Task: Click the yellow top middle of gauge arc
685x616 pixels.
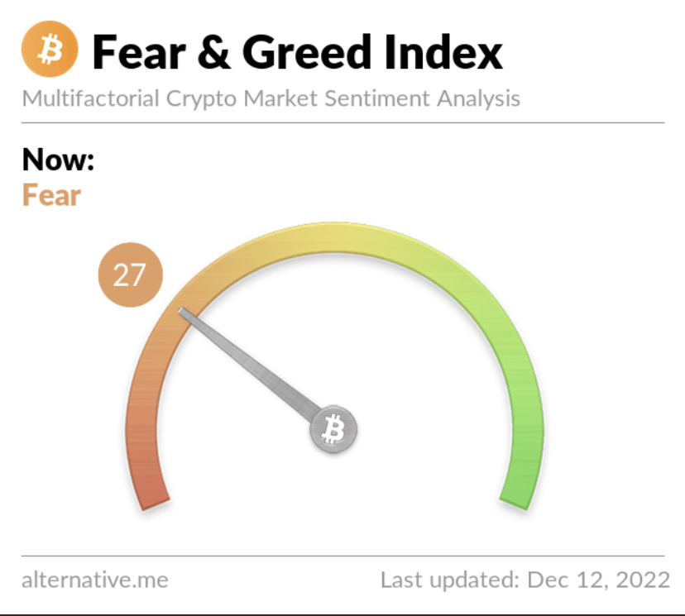Action: (334, 237)
